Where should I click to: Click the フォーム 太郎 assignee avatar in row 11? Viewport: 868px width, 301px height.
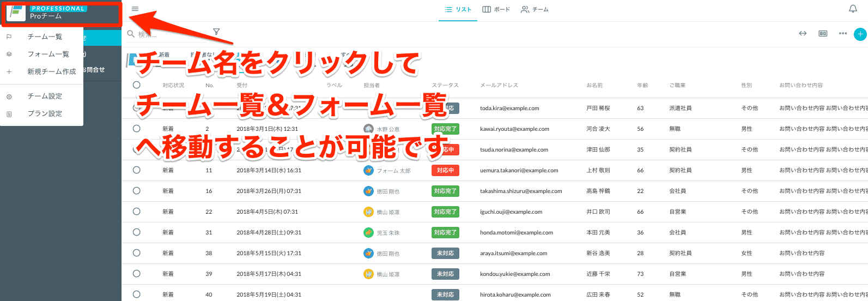(x=368, y=171)
